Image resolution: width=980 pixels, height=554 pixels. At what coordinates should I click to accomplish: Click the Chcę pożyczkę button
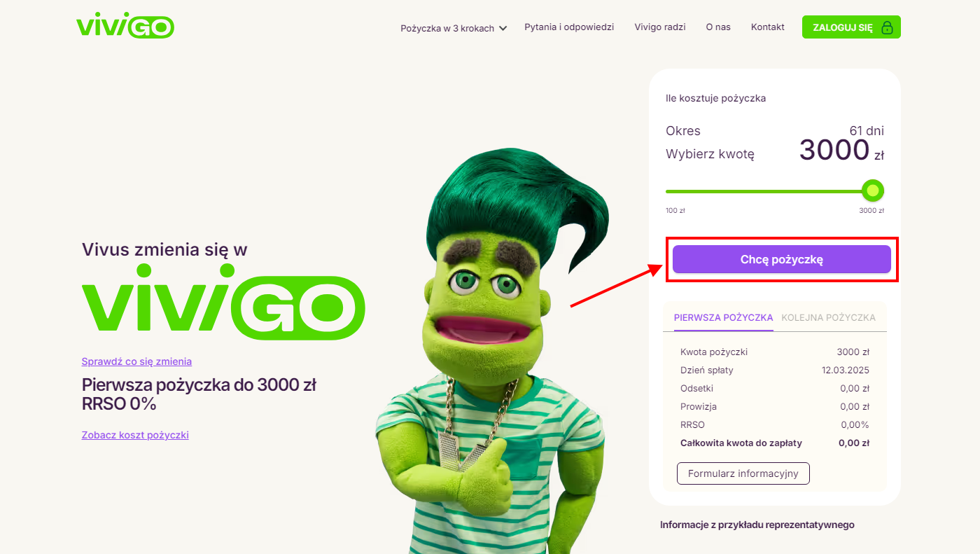point(782,259)
